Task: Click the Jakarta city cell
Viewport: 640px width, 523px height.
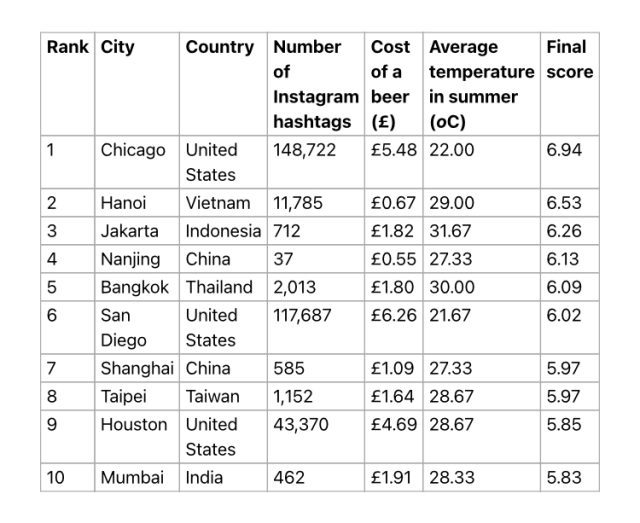Action: click(x=129, y=231)
